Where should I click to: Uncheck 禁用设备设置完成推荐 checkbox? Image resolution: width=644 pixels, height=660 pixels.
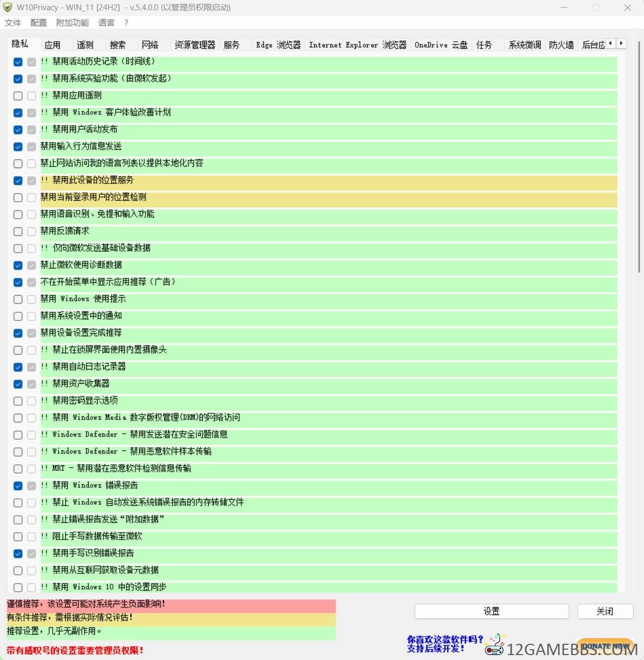pos(18,333)
